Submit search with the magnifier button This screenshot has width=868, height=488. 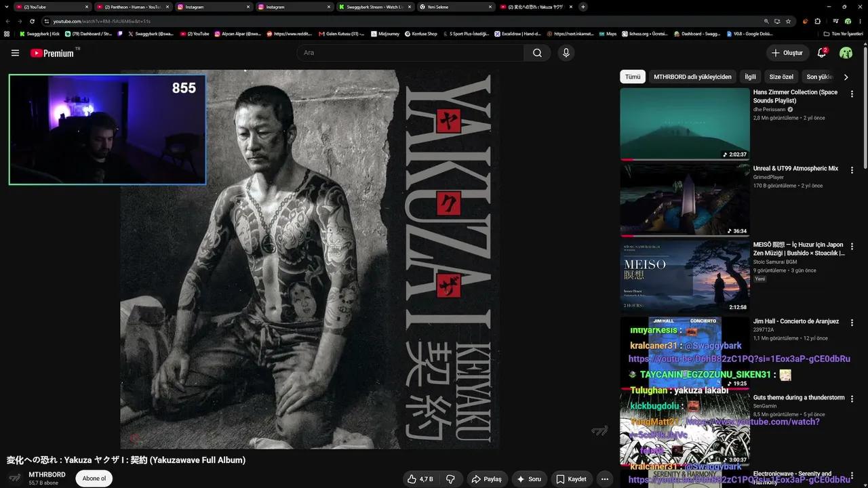coord(537,53)
